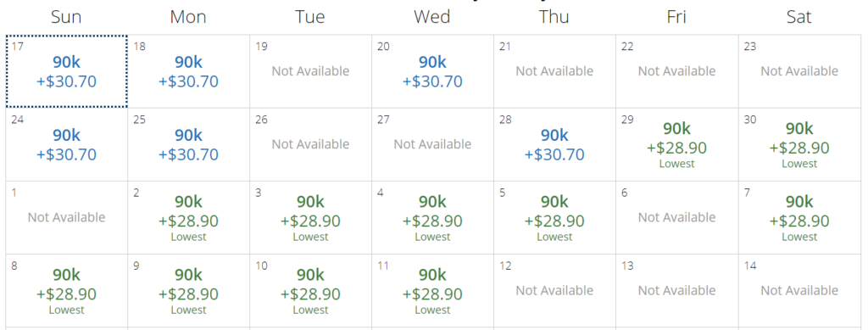Choose the 18th fare of 90k +$30.70
The image size is (868, 330).
click(x=188, y=71)
